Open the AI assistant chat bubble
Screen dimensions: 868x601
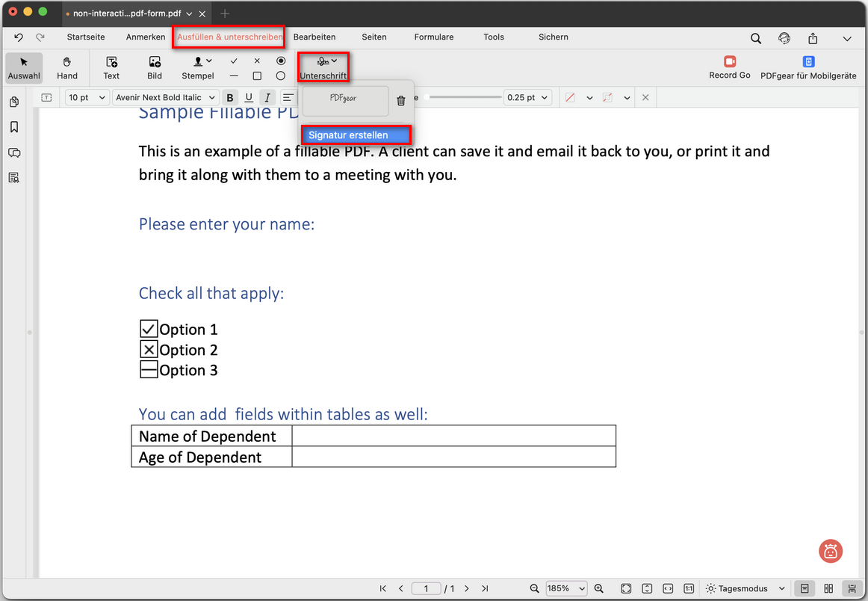click(x=831, y=551)
